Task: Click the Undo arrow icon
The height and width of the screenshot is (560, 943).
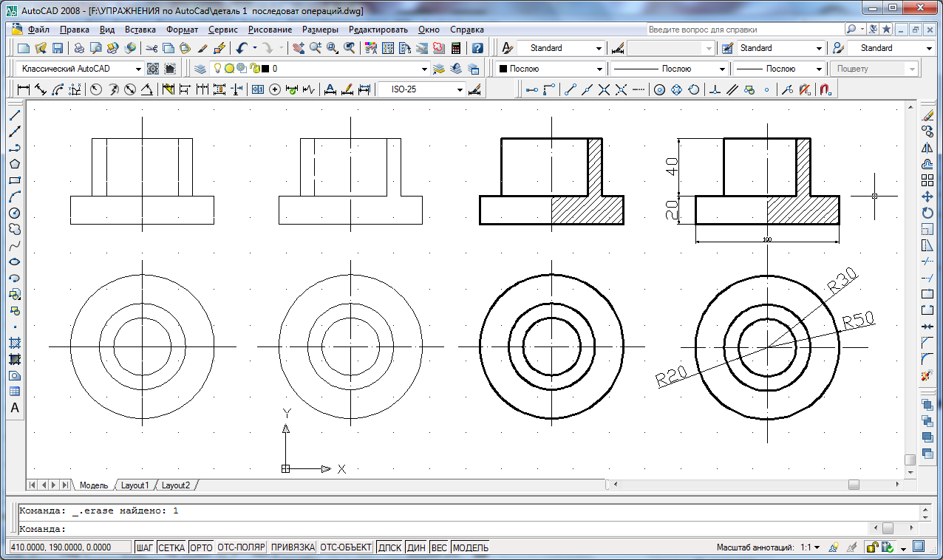Action: point(242,48)
